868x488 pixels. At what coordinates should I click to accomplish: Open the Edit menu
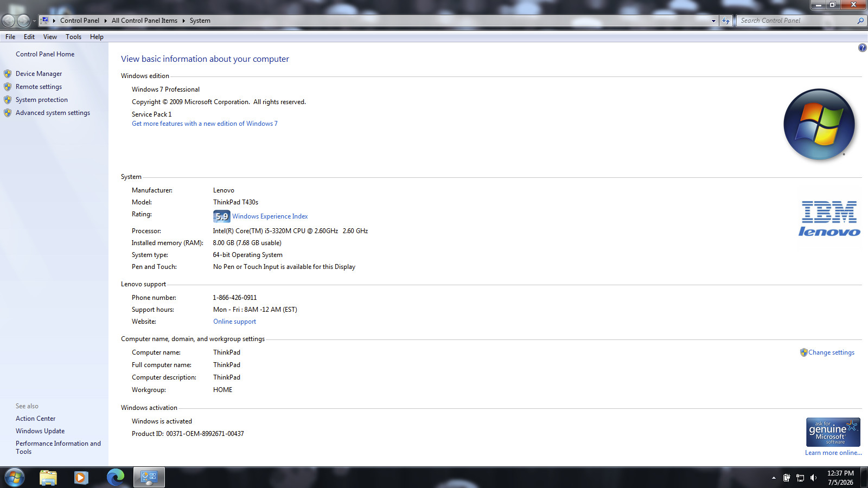pyautogui.click(x=29, y=37)
